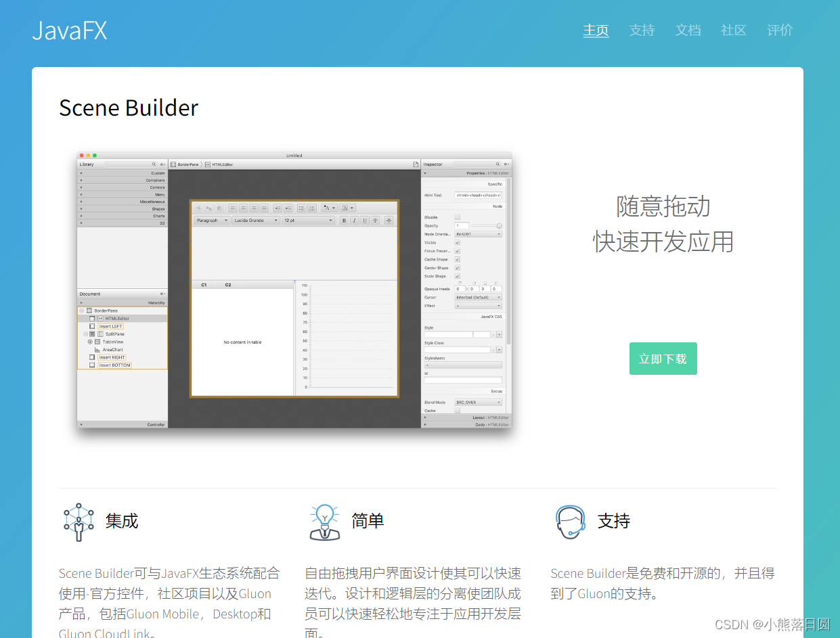Select the 社区 menu item
The image size is (840, 638).
coord(734,30)
